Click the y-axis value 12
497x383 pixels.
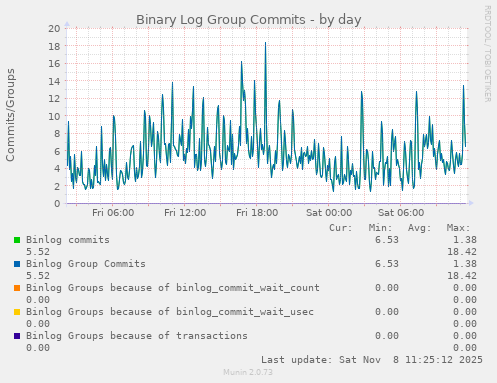point(54,99)
